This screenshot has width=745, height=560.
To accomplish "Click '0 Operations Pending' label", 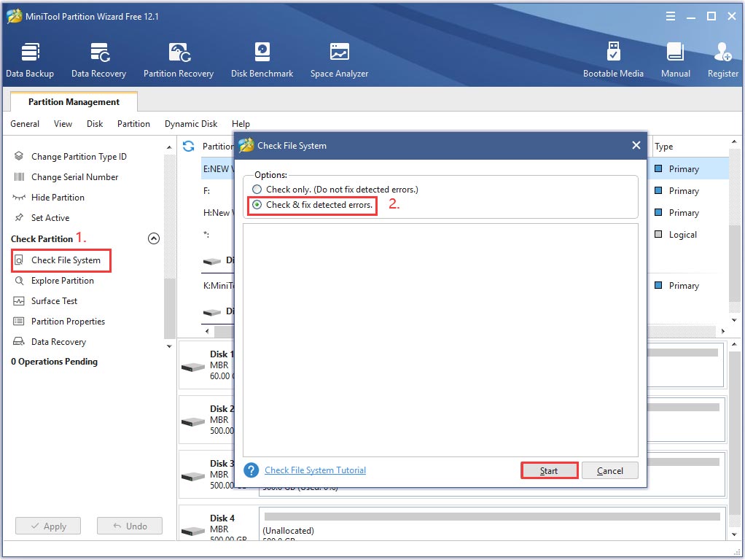I will click(54, 362).
